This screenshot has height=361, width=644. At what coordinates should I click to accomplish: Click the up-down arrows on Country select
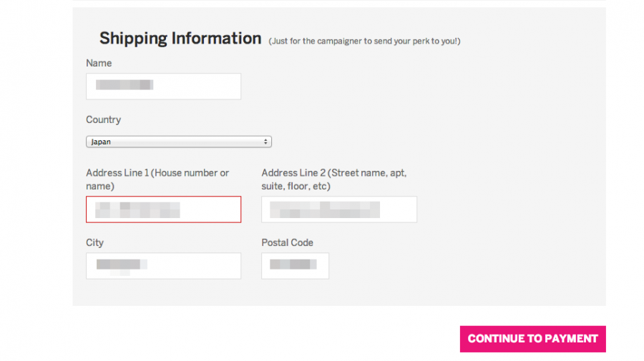tap(265, 142)
